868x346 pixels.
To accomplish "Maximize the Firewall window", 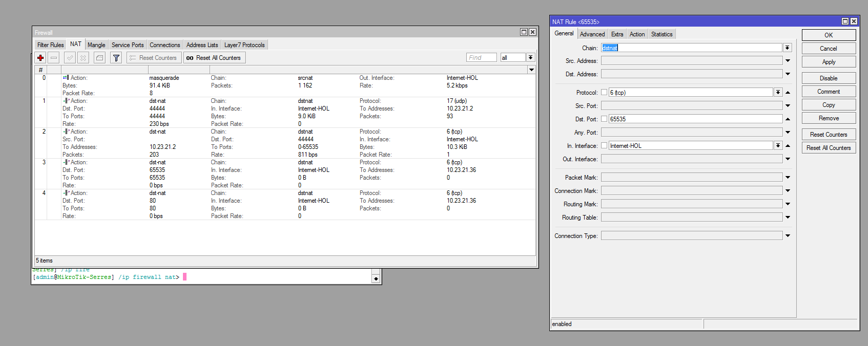I will [x=524, y=32].
